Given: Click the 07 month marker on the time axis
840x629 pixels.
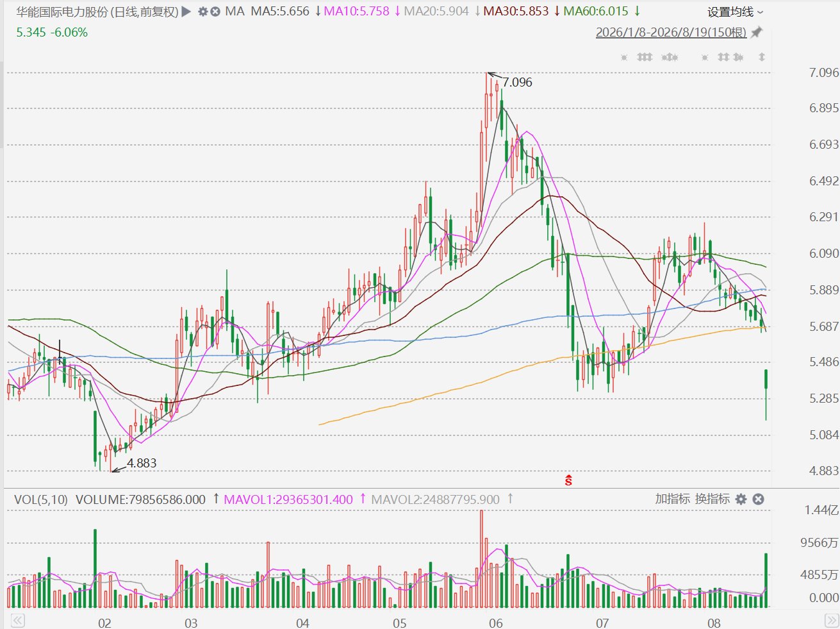Looking at the screenshot, I should (x=602, y=623).
